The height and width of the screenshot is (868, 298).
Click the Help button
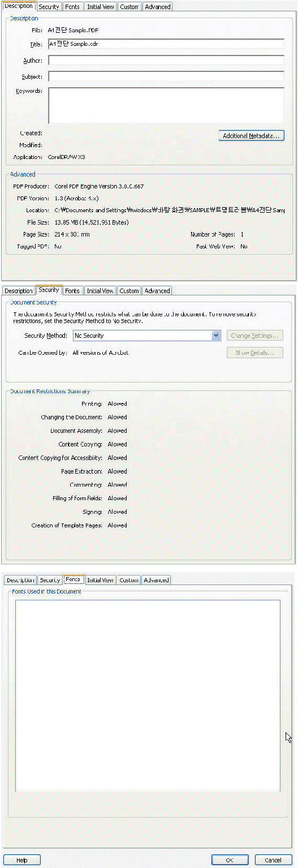point(22,860)
